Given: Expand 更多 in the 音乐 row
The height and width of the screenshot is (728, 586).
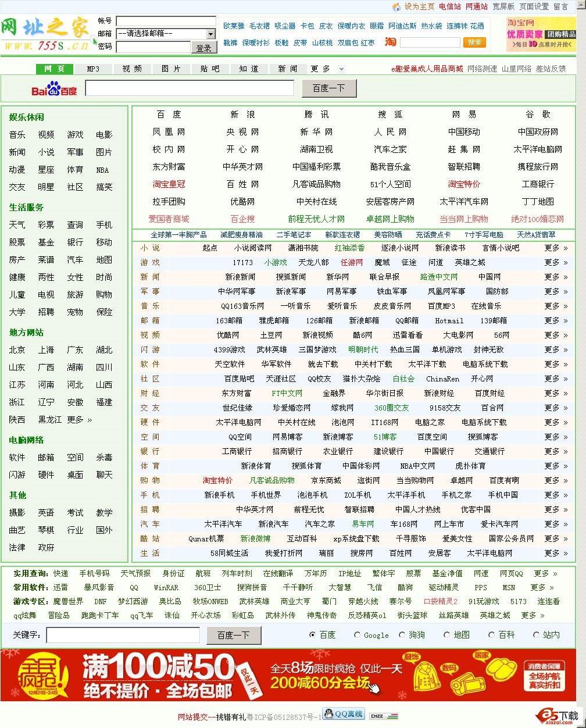Looking at the screenshot, I should pos(556,306).
